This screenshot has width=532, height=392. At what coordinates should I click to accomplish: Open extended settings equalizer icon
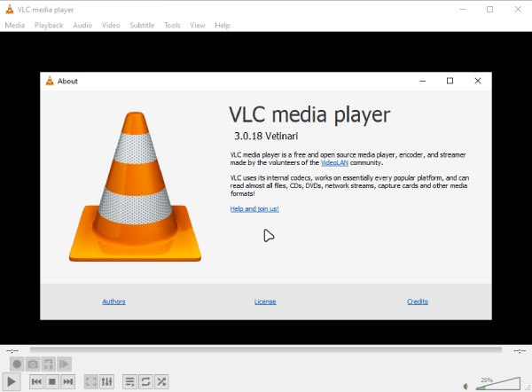(107, 382)
